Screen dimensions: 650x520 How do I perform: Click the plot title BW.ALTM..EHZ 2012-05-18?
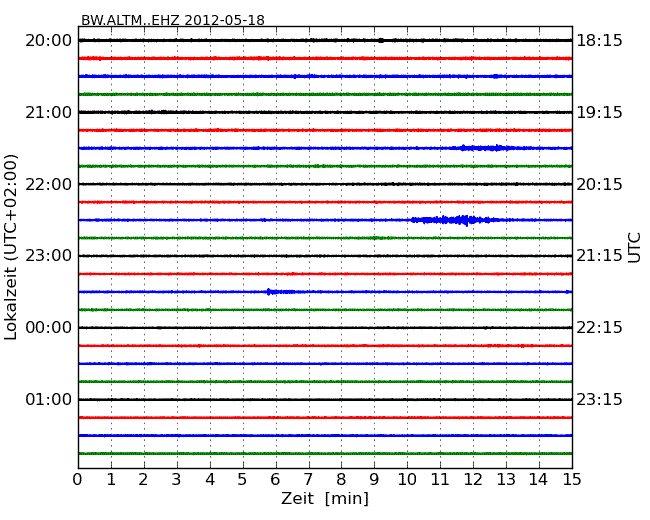(x=172, y=20)
